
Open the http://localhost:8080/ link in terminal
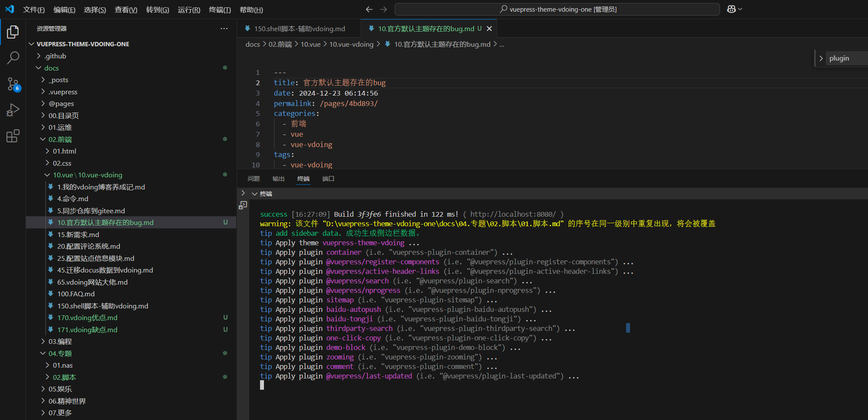pos(513,214)
